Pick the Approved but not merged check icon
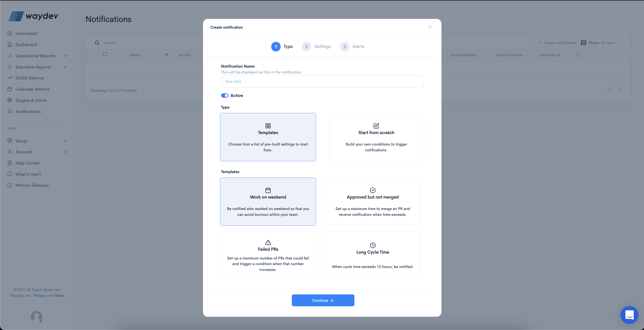644x330 pixels. (x=373, y=190)
